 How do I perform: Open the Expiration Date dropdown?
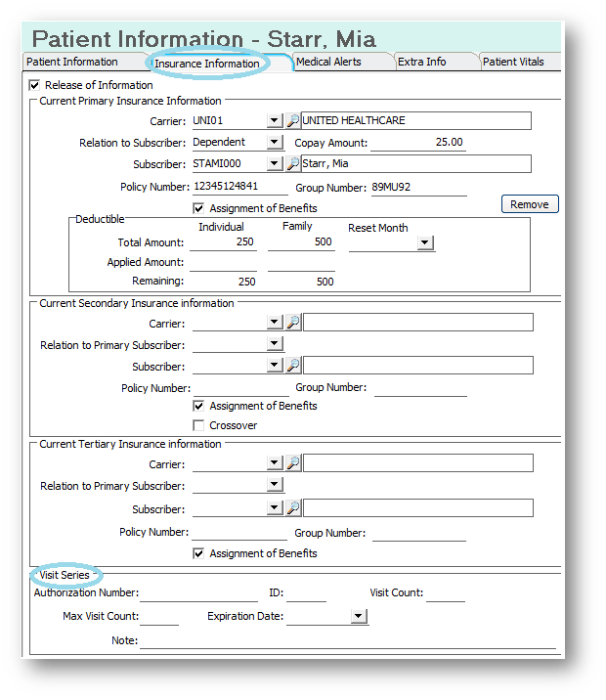(358, 616)
